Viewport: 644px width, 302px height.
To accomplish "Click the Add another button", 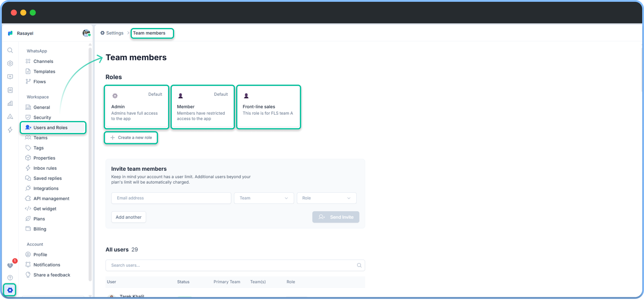I will [129, 217].
